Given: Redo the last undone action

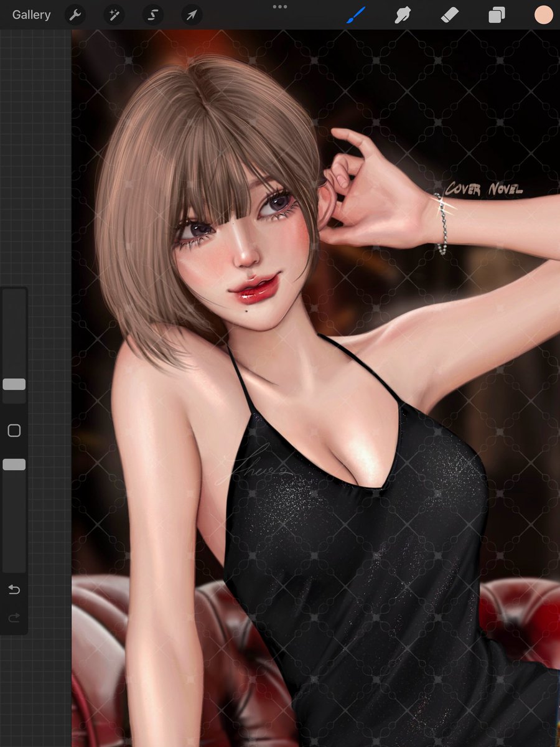Looking at the screenshot, I should 14,618.
